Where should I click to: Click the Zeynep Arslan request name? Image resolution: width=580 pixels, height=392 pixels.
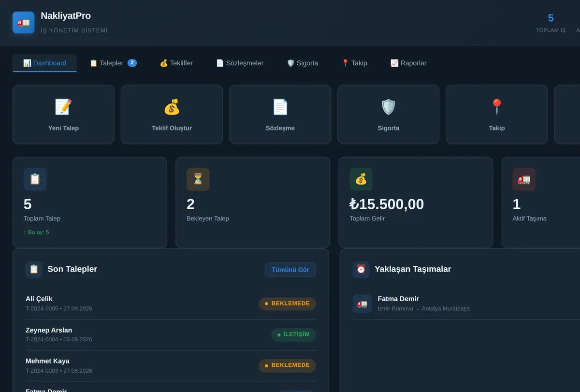click(x=49, y=330)
